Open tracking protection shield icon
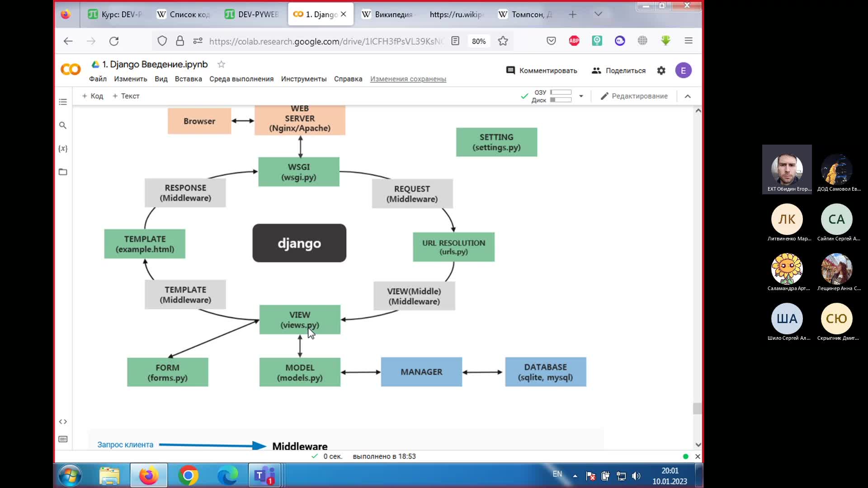The width and height of the screenshot is (868, 488). (162, 41)
